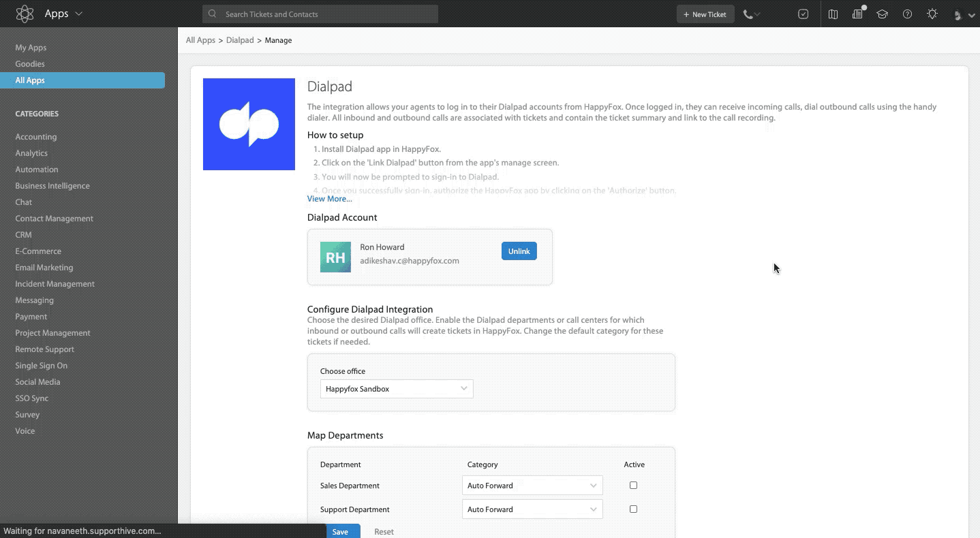Open the knowledge base map icon

click(x=833, y=14)
